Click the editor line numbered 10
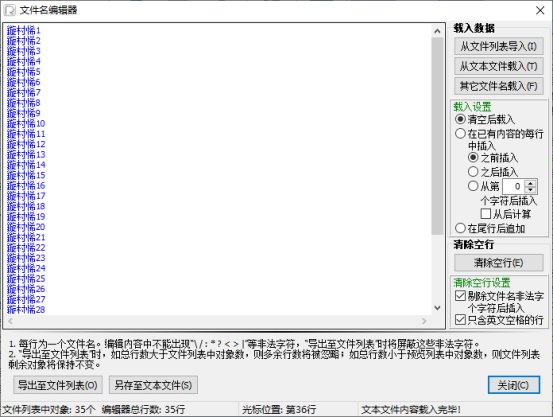The image size is (553, 417). [x=26, y=123]
